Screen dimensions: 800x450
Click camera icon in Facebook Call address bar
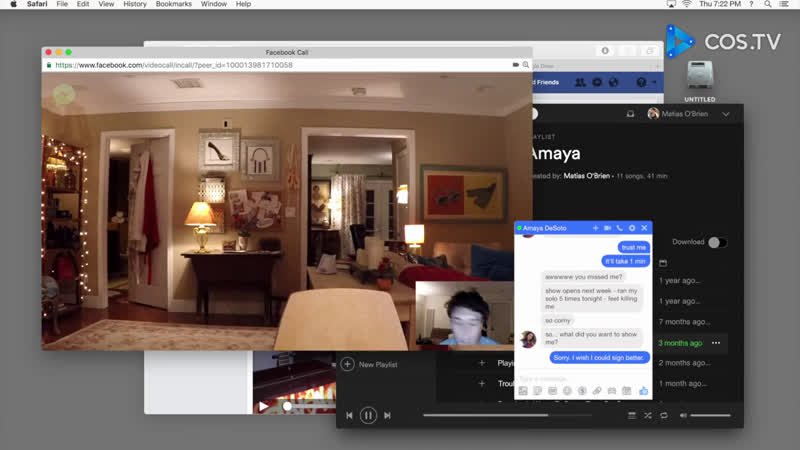coord(516,65)
